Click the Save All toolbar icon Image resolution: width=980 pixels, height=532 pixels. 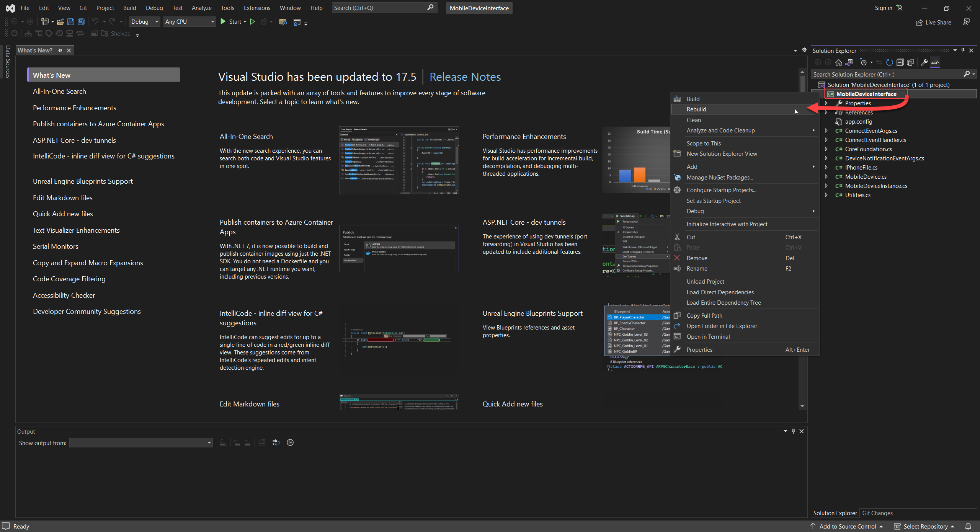click(81, 22)
